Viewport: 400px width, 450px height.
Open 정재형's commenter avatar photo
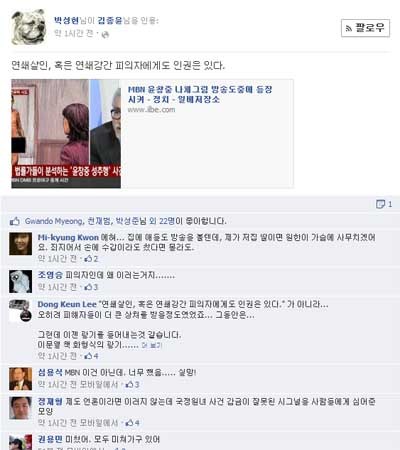pos(21,408)
